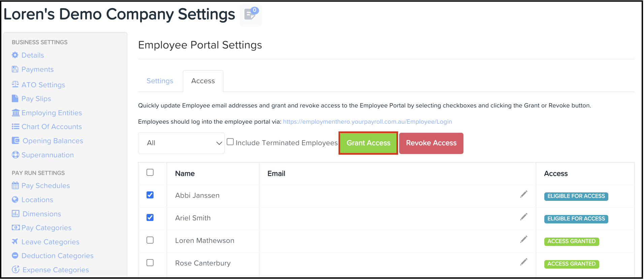Click the pencil edit icon for Ariel Smith
The width and height of the screenshot is (644, 279).
(x=523, y=217)
